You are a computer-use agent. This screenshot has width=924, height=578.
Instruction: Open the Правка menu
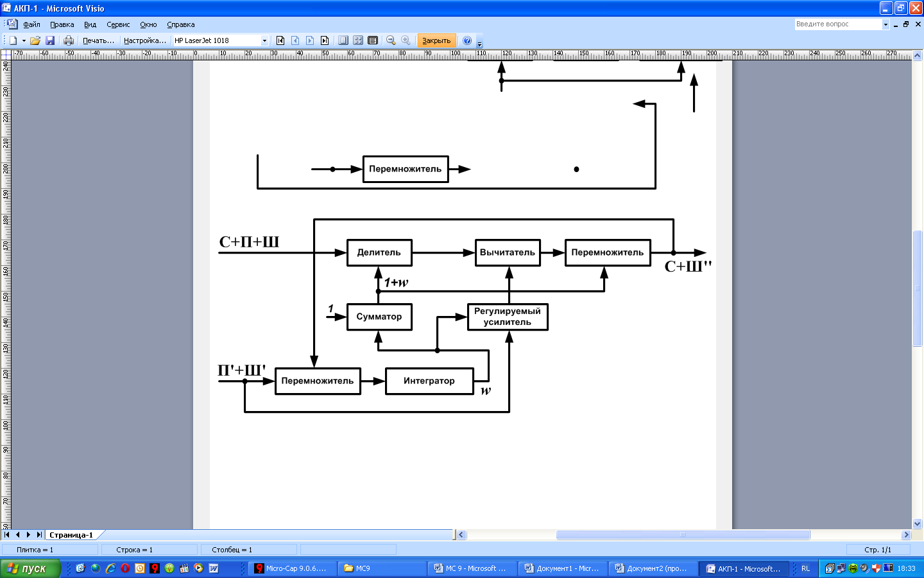tap(62, 24)
